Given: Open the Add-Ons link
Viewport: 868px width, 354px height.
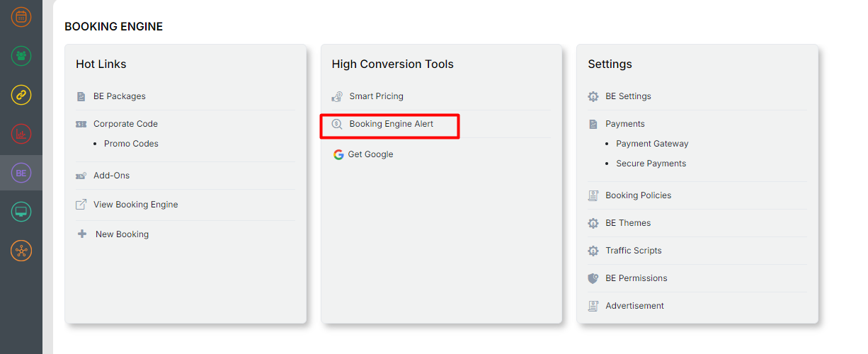Looking at the screenshot, I should click(111, 176).
